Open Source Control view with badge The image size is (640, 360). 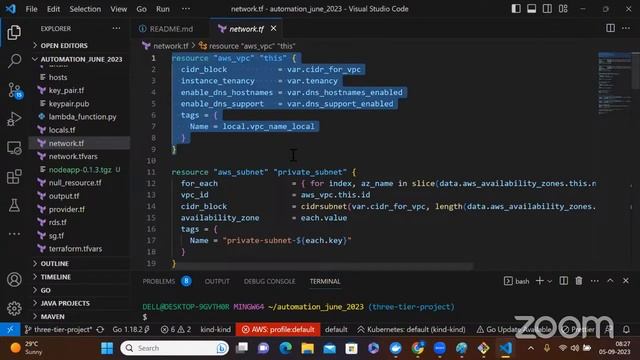pos(15,90)
